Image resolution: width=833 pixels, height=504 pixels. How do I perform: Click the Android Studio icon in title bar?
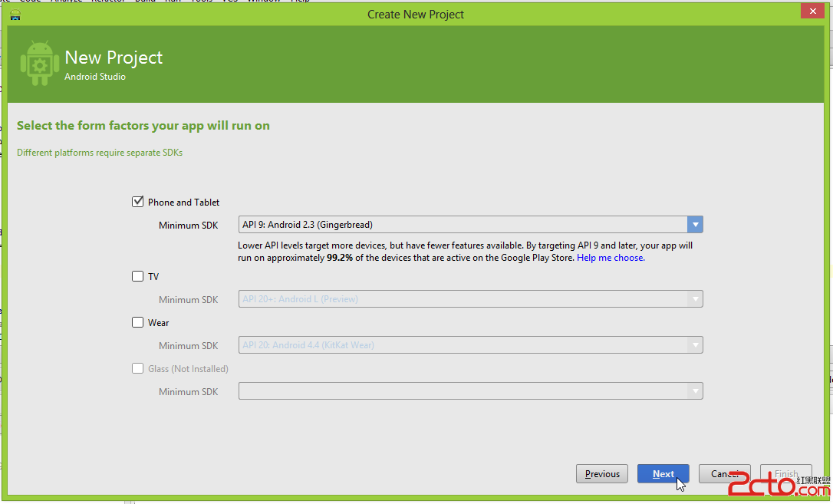click(x=15, y=14)
